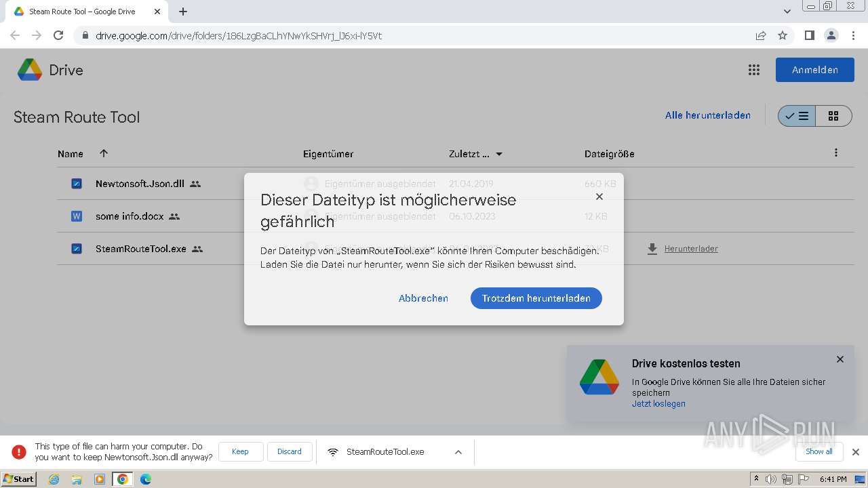Click the red download warning icon
The image size is (868, 488).
pyautogui.click(x=19, y=451)
